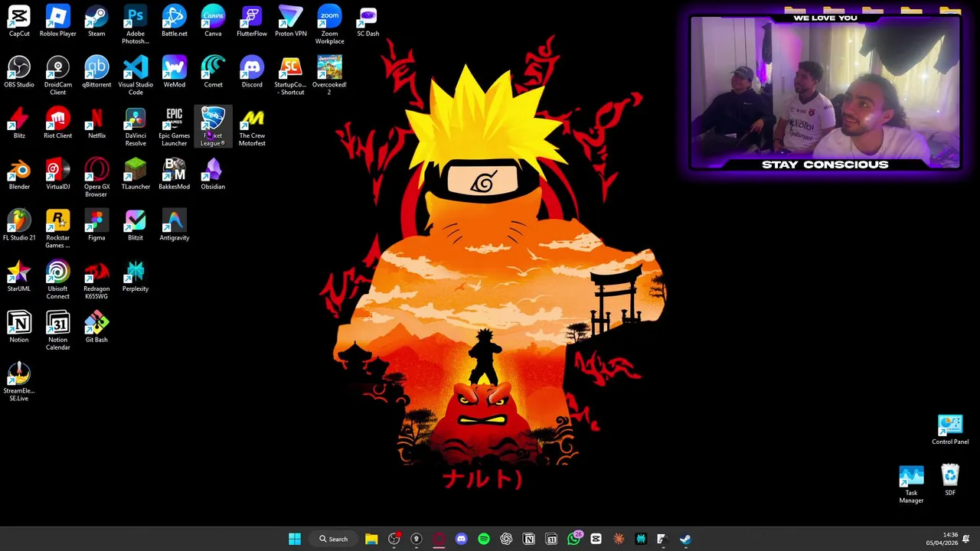Click the webcam overlay with STAY CONSCIOUS
Image resolution: width=980 pixels, height=551 pixels.
click(825, 92)
